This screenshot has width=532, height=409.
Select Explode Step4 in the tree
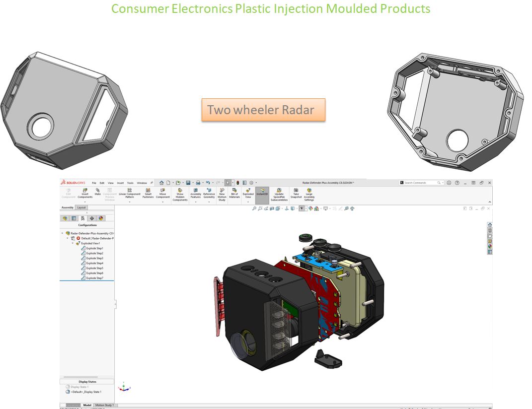coord(94,263)
